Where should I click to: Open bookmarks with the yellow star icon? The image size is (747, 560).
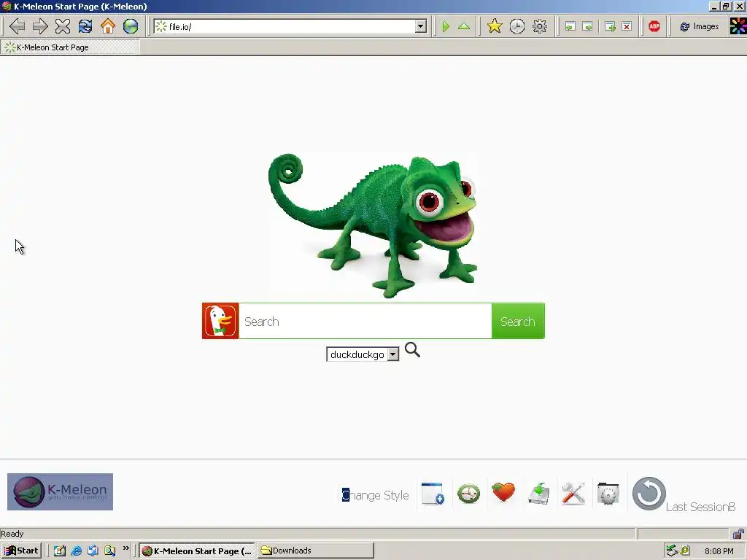(495, 26)
